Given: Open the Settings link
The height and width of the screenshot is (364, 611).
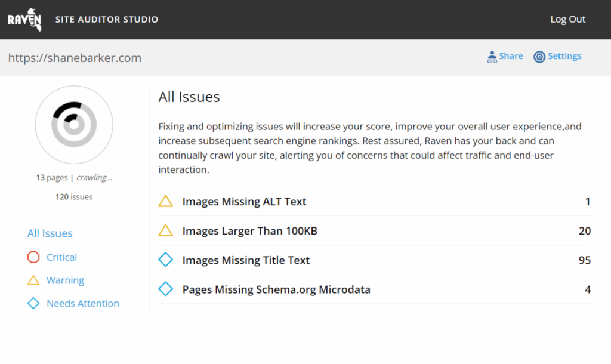Looking at the screenshot, I should 564,56.
